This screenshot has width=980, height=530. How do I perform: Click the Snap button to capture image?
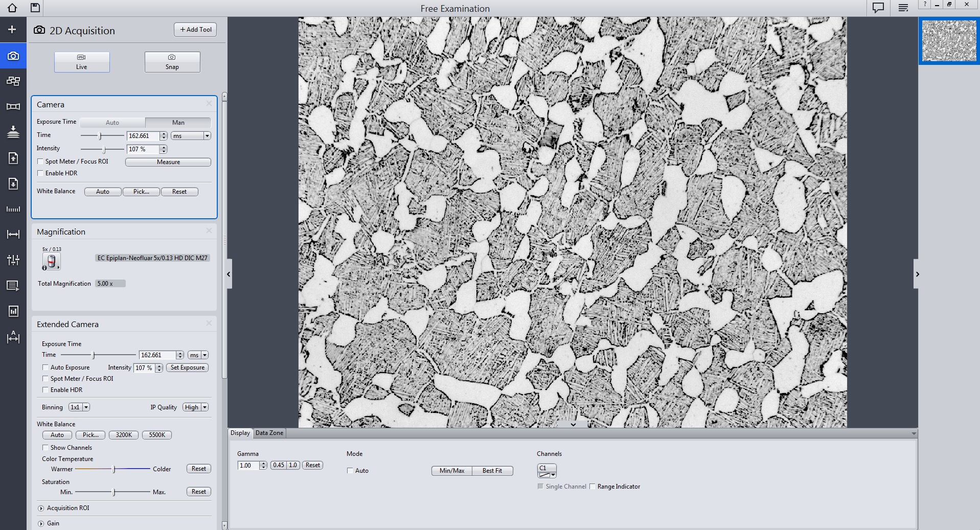click(x=172, y=62)
